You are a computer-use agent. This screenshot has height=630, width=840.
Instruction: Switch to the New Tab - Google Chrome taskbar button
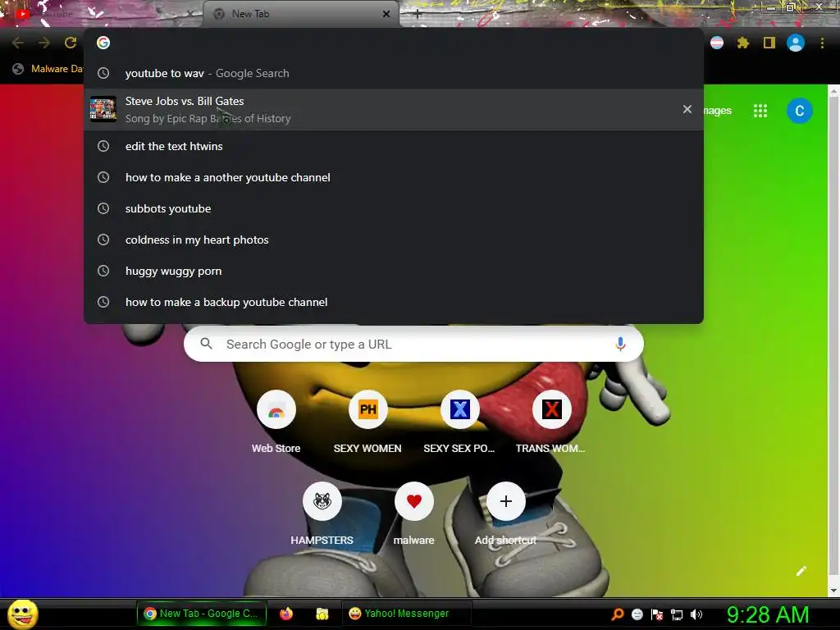coord(202,614)
